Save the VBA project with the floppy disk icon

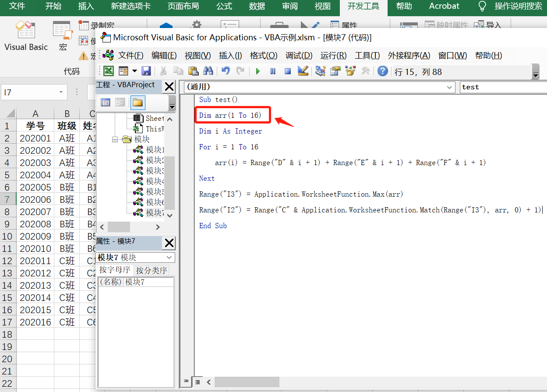point(146,71)
